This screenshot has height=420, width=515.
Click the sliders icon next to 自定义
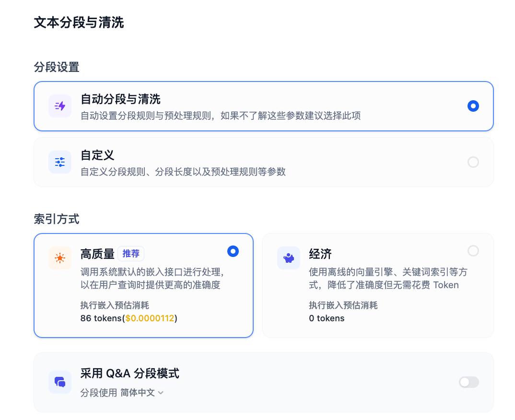[x=59, y=162]
